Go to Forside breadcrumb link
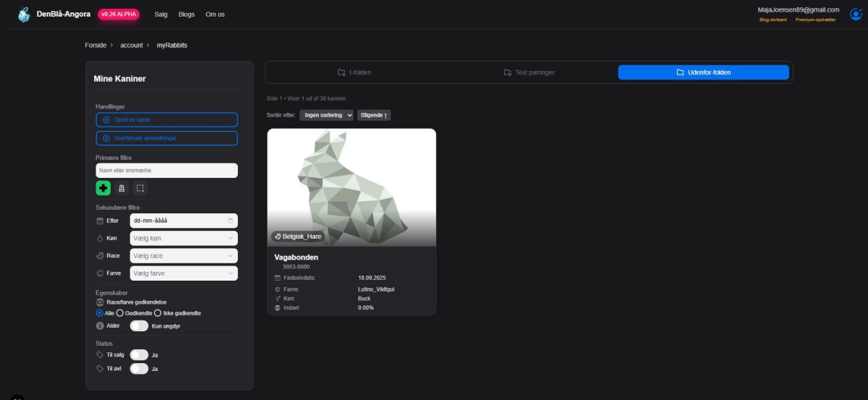 (x=95, y=46)
